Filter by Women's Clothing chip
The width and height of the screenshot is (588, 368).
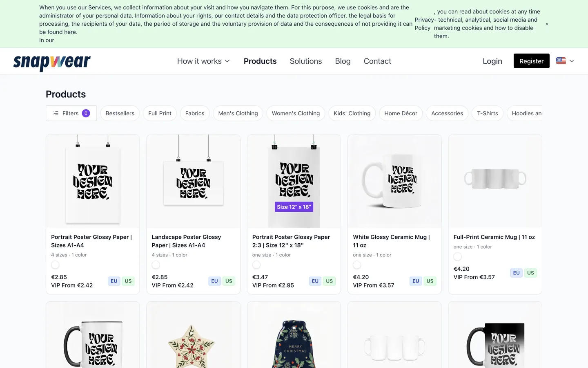click(296, 113)
